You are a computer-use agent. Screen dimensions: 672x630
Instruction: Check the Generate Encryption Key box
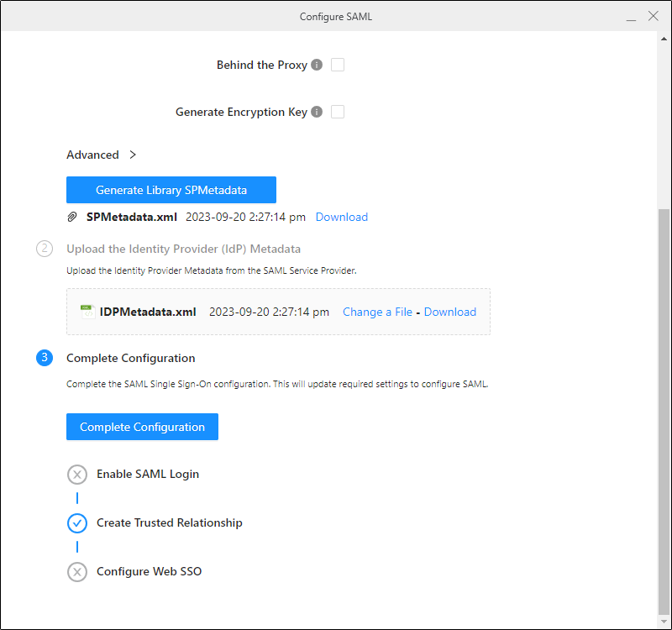[338, 112]
